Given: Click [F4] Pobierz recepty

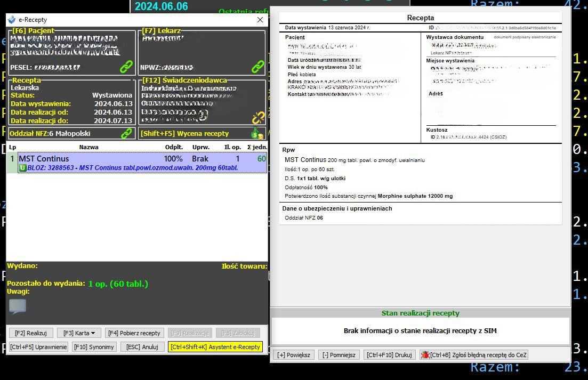Looking at the screenshot, I should coord(134,333).
